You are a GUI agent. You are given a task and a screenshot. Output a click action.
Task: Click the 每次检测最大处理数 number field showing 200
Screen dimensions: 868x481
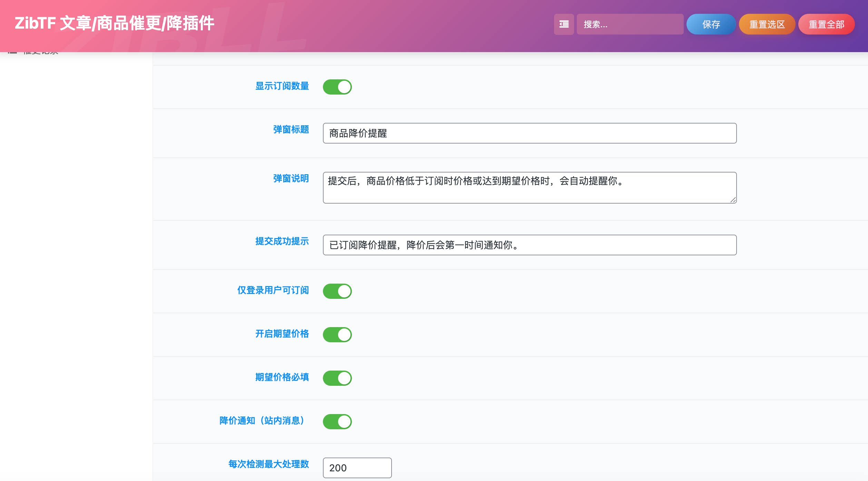(x=357, y=468)
